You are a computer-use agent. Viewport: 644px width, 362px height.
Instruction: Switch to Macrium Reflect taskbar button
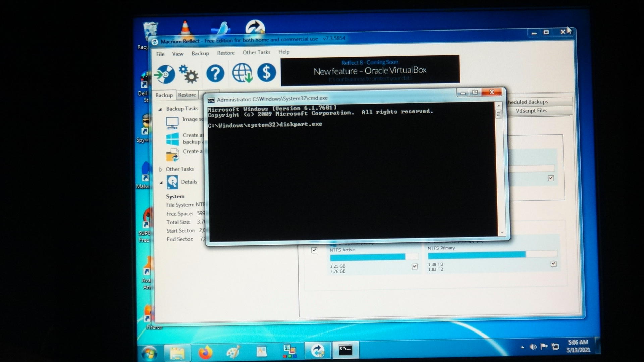coord(317,351)
